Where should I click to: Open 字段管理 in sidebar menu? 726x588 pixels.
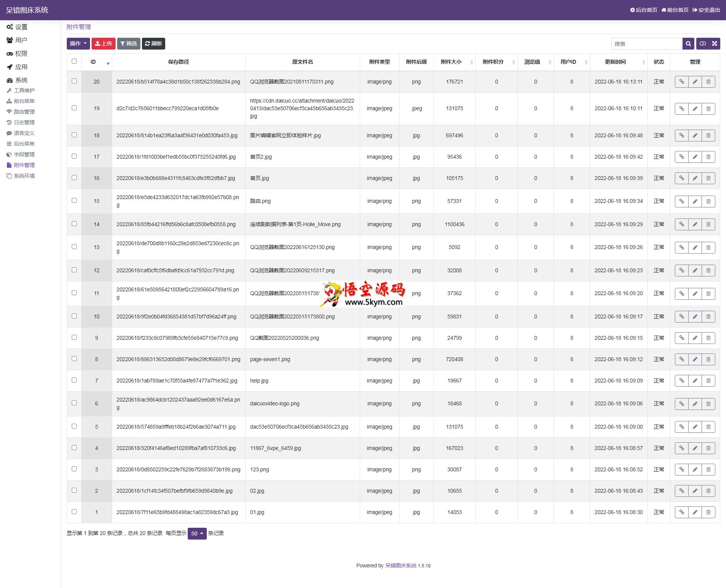tap(21, 154)
